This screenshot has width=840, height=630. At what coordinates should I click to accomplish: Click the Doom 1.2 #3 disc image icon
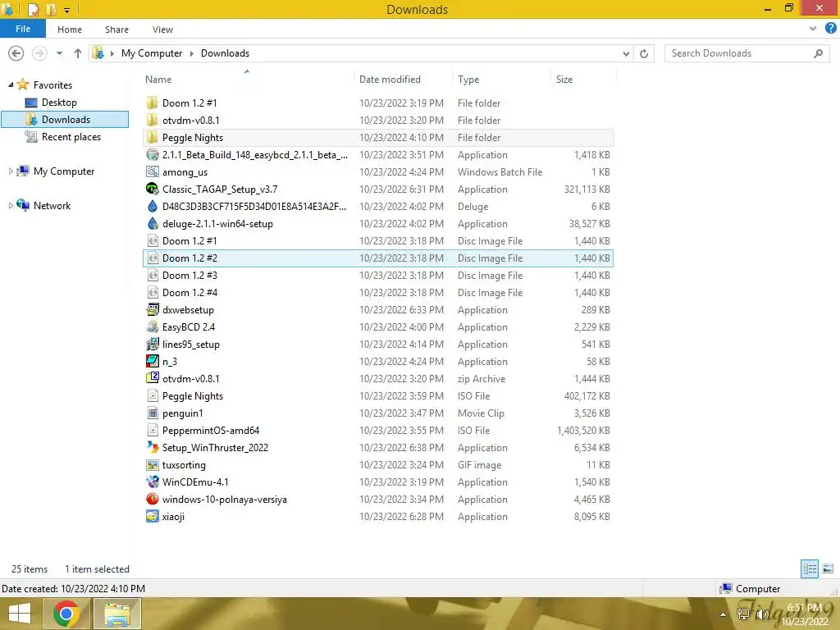click(152, 276)
